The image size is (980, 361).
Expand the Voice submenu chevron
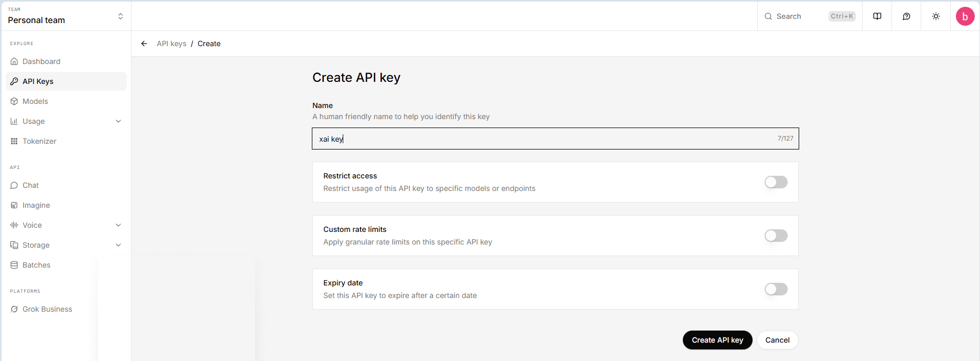click(x=118, y=225)
